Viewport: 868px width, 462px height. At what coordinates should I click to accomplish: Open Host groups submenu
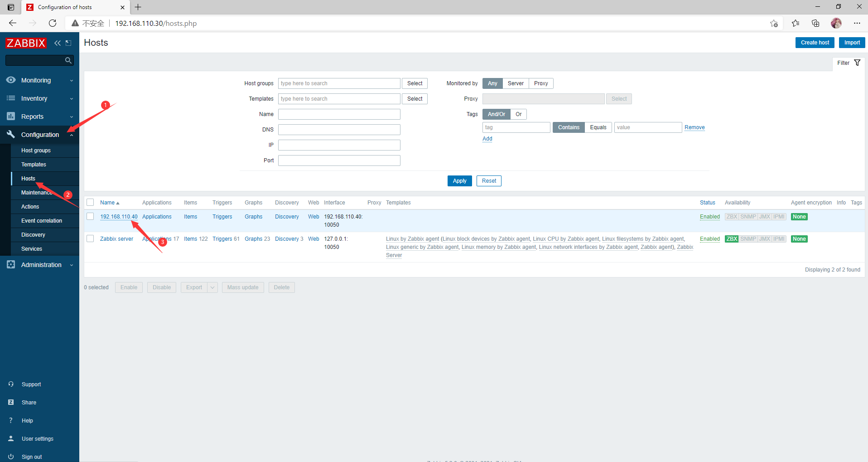[36, 151]
